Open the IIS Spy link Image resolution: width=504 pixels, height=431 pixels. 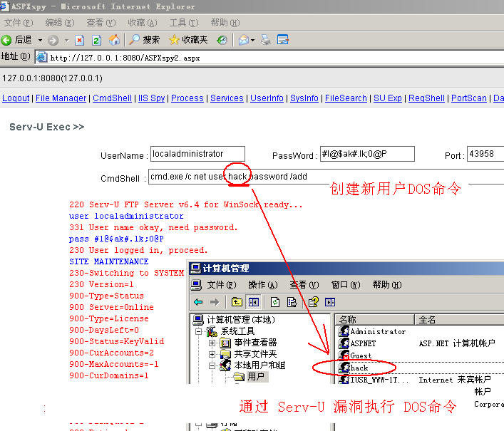click(x=151, y=98)
